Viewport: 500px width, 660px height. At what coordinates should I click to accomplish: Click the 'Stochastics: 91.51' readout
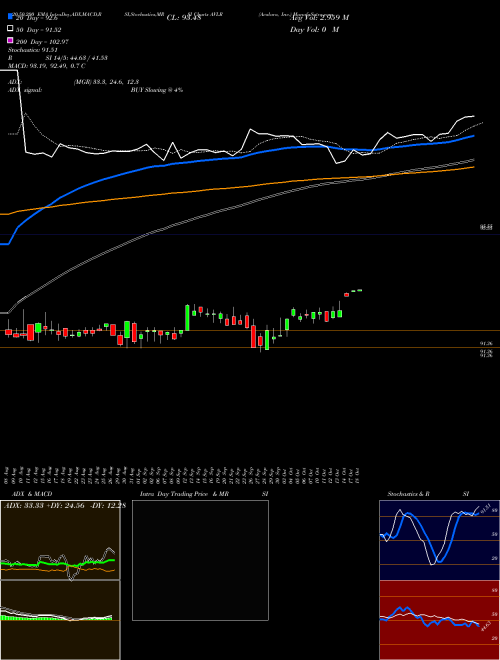pos(33,50)
